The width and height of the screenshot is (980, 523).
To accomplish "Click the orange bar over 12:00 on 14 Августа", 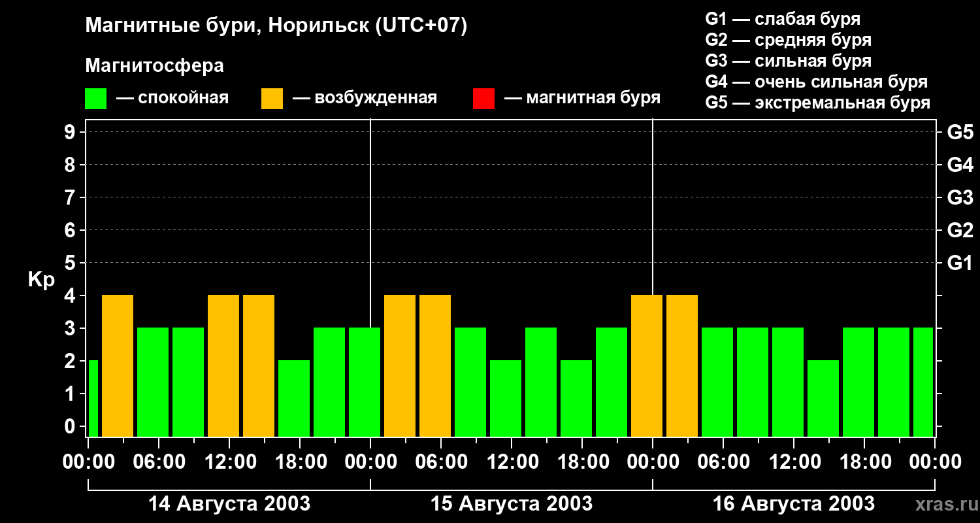I will coord(223,365).
